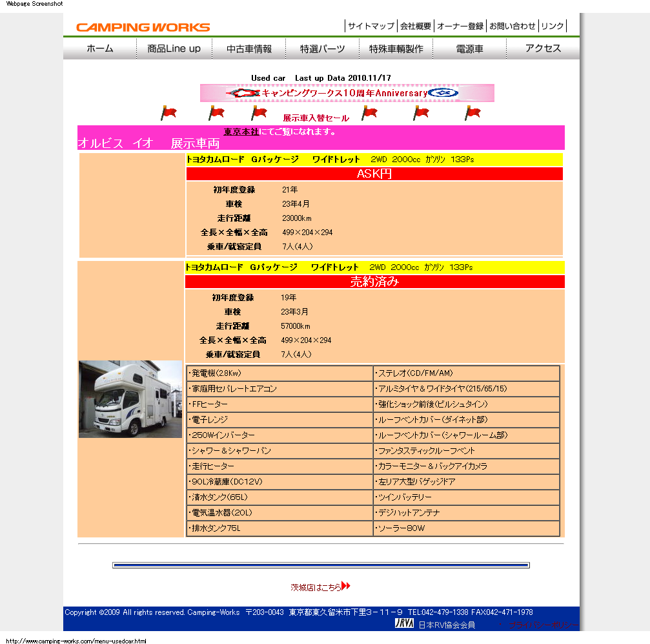Image resolution: width=650 pixels, height=644 pixels.
Task: Click the リンク link in the header
Action: coord(553,26)
